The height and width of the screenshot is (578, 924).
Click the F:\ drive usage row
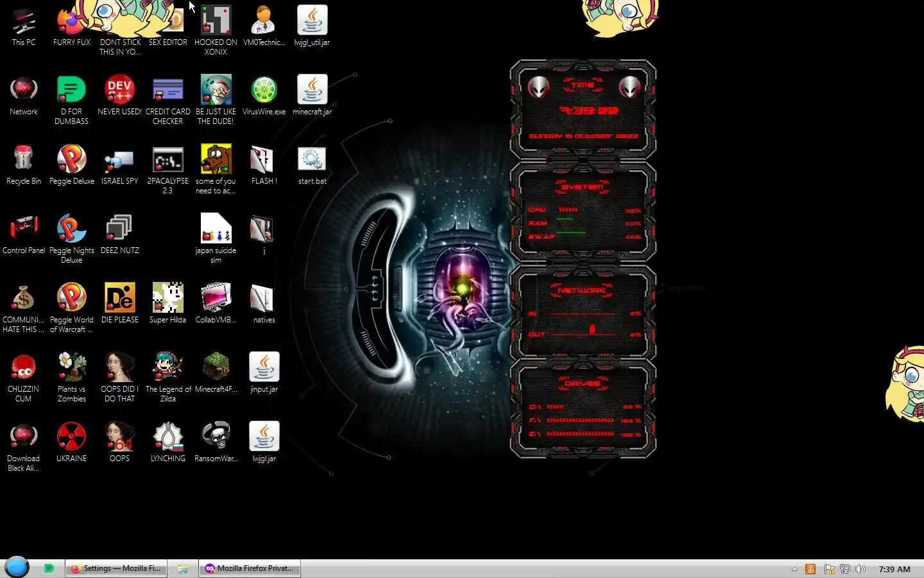click(585, 421)
